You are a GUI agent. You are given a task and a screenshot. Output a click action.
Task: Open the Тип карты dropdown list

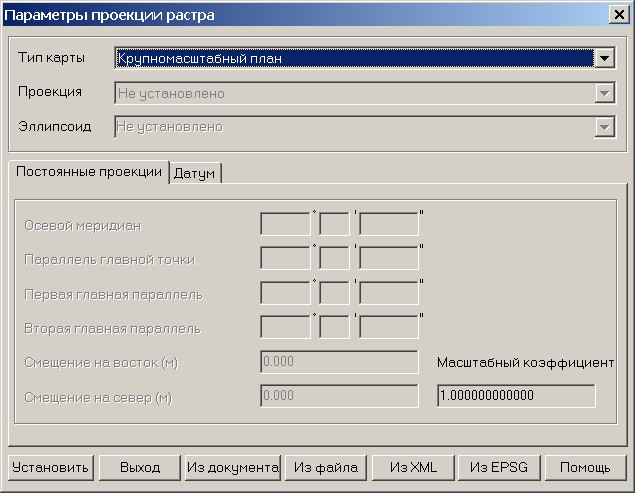pos(603,59)
